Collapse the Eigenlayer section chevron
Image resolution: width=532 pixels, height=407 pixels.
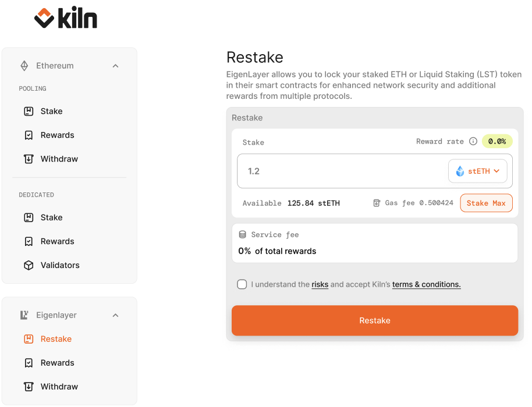[115, 315]
